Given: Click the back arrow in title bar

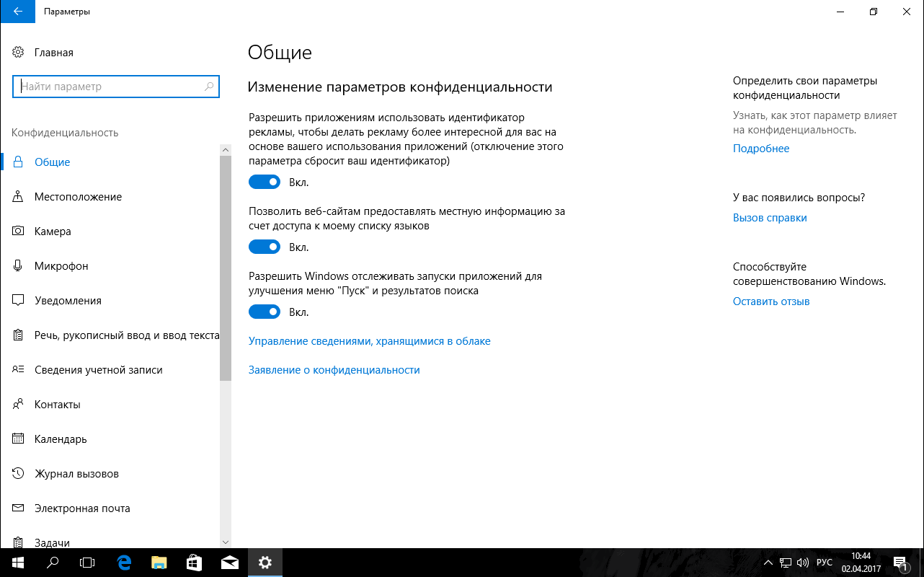Looking at the screenshot, I should [17, 12].
